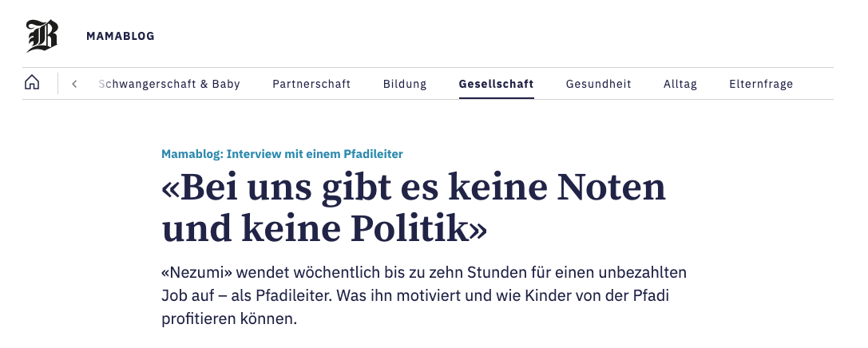This screenshot has width=868, height=348.
Task: Click the gothic B newspaper logo
Action: tap(42, 36)
